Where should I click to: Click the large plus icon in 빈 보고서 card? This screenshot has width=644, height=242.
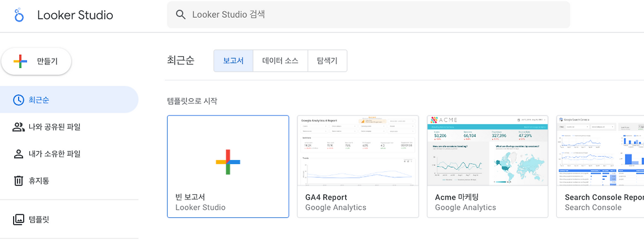click(x=228, y=162)
